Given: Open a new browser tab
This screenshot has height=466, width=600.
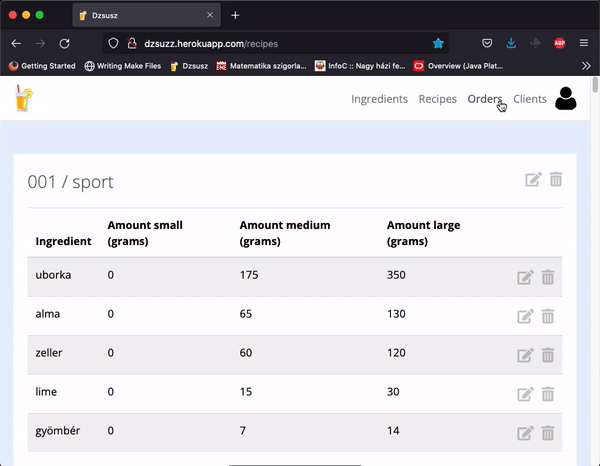Looking at the screenshot, I should pyautogui.click(x=235, y=15).
